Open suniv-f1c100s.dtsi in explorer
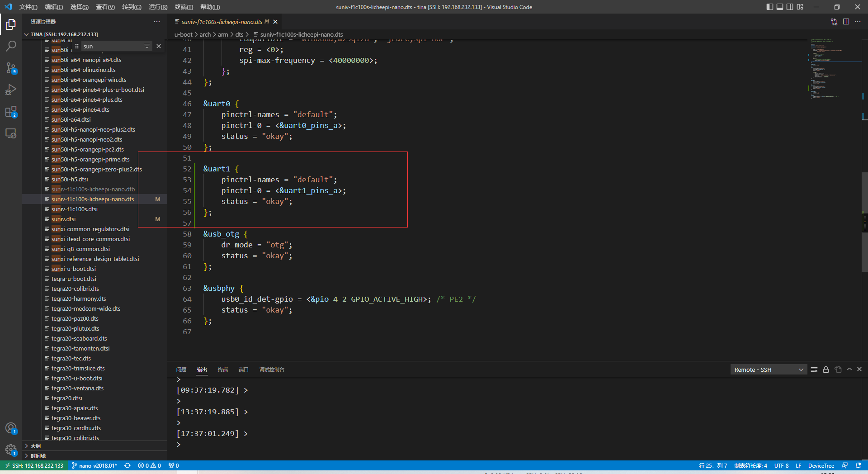This screenshot has height=474, width=868. tap(74, 209)
